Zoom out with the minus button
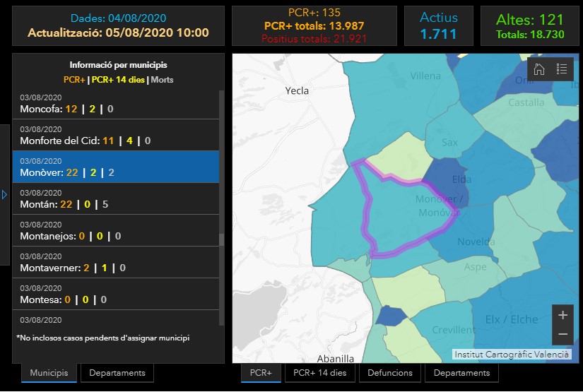 tap(563, 334)
